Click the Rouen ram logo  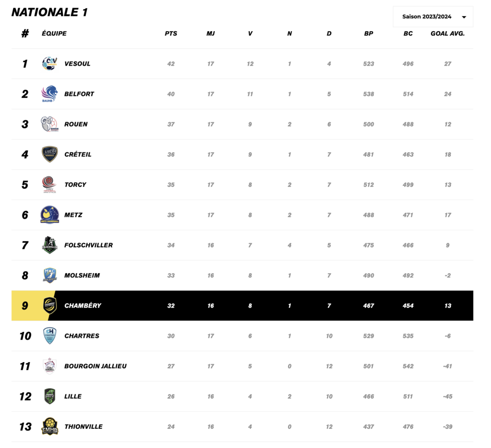pos(50,124)
